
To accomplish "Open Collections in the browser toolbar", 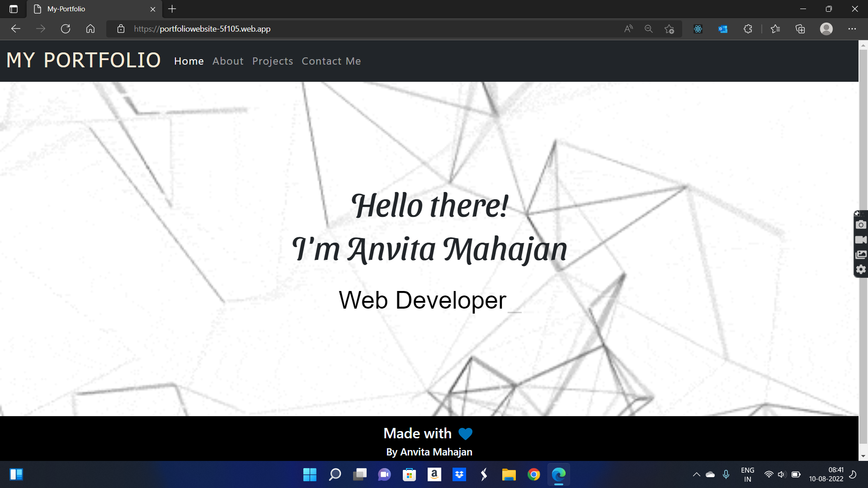I will pos(800,28).
